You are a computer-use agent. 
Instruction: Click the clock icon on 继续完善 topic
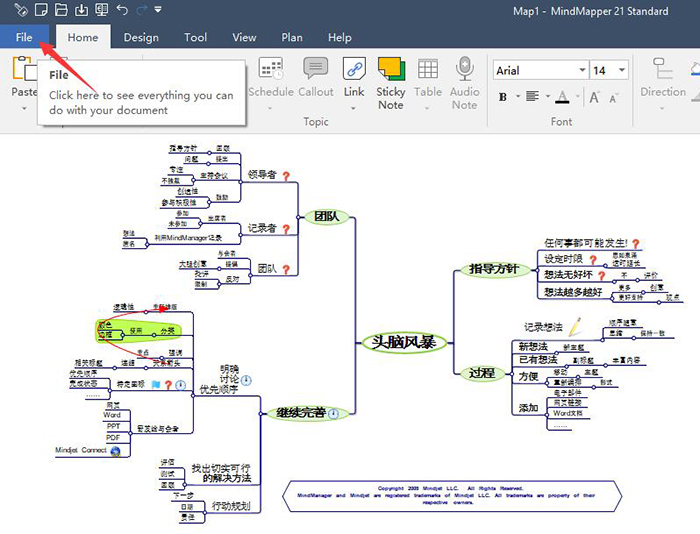333,414
